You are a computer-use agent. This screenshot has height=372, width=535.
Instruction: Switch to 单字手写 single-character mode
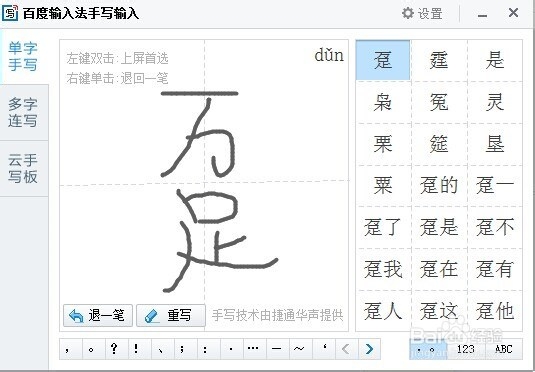pyautogui.click(x=23, y=56)
